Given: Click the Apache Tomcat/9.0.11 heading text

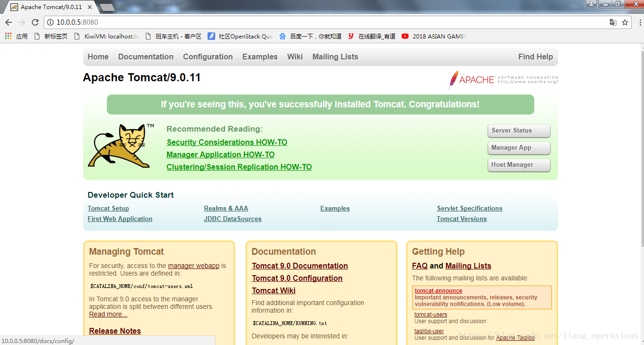Looking at the screenshot, I should pyautogui.click(x=142, y=78).
